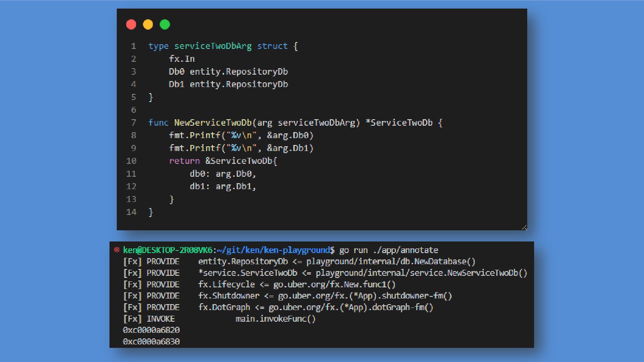Click the 'func NewServiceTwoDb' declaration line

click(x=295, y=123)
